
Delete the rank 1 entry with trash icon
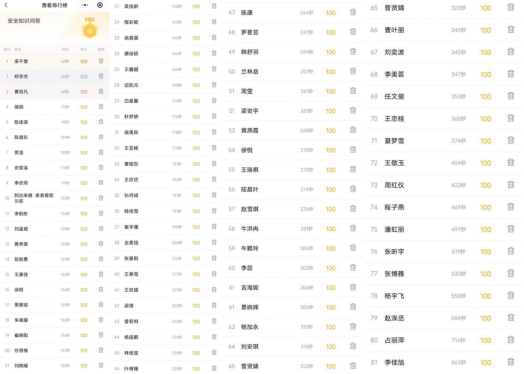[x=101, y=61]
